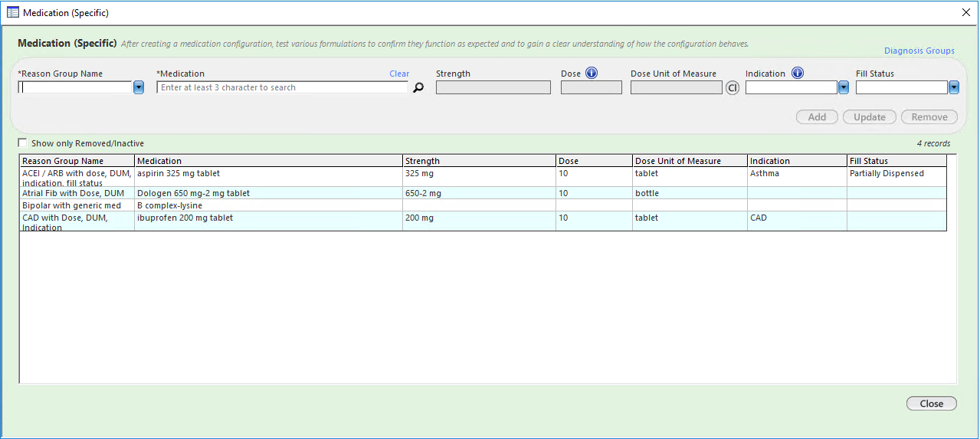Click the CI circle icon beside Dose Unit
Screen dimensions: 980x439
coord(733,88)
